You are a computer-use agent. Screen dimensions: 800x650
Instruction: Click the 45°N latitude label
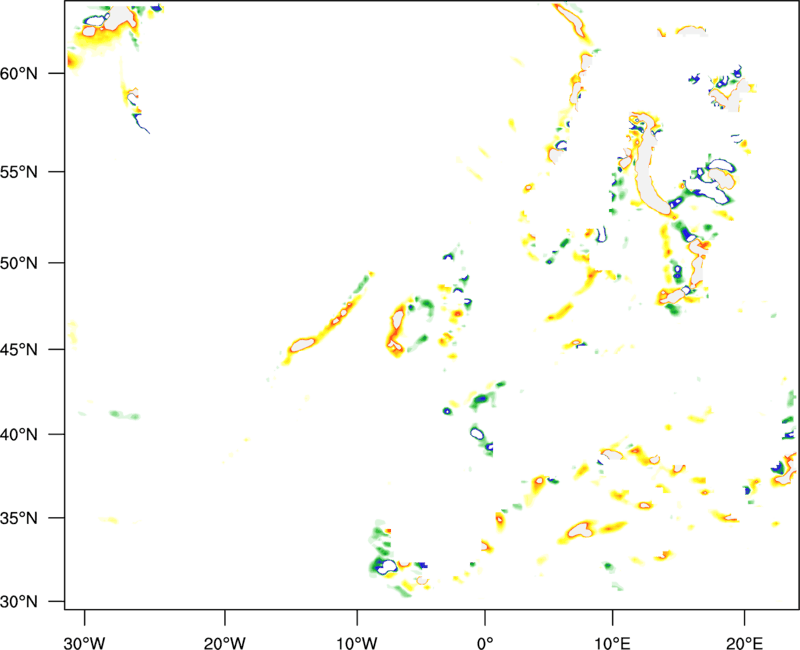pyautogui.click(x=19, y=349)
